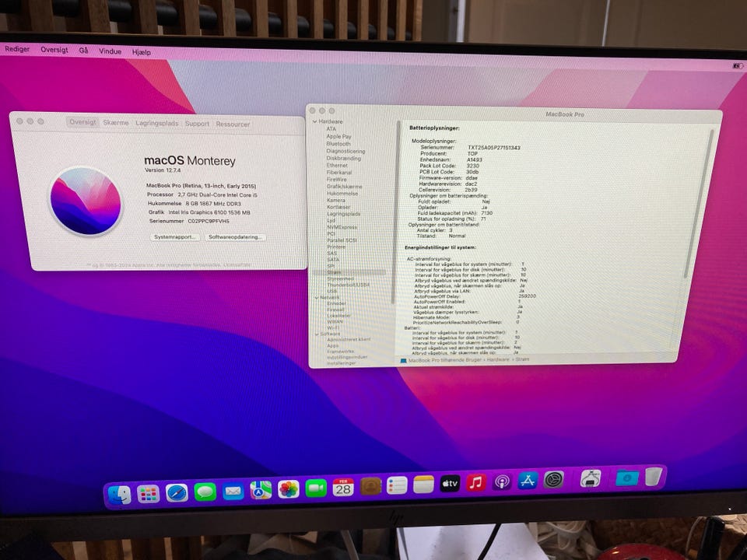The image size is (747, 560).
Task: Switch to the Ressourcer tab
Action: tap(233, 124)
